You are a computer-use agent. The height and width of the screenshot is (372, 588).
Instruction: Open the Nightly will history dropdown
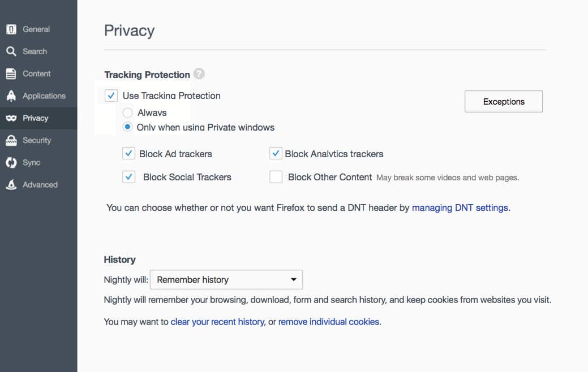coord(226,279)
